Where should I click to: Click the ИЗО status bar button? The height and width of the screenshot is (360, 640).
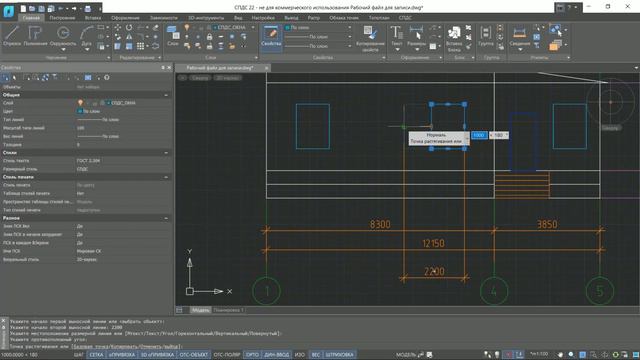(x=300, y=355)
